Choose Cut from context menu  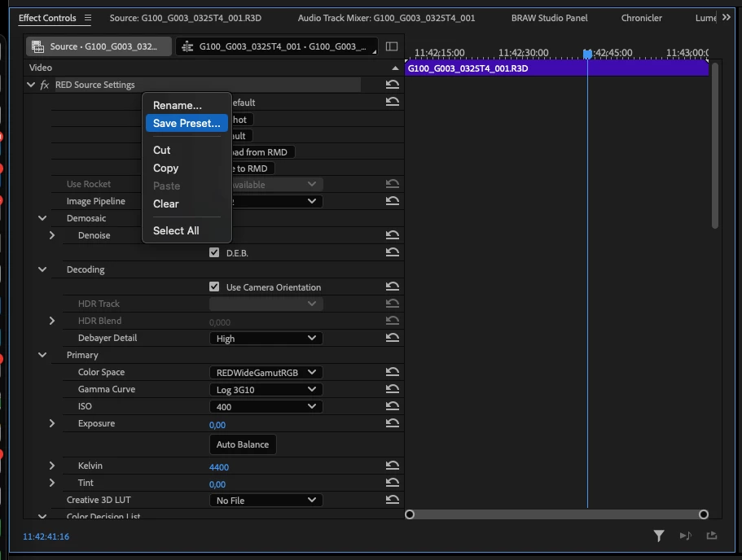(x=187, y=150)
